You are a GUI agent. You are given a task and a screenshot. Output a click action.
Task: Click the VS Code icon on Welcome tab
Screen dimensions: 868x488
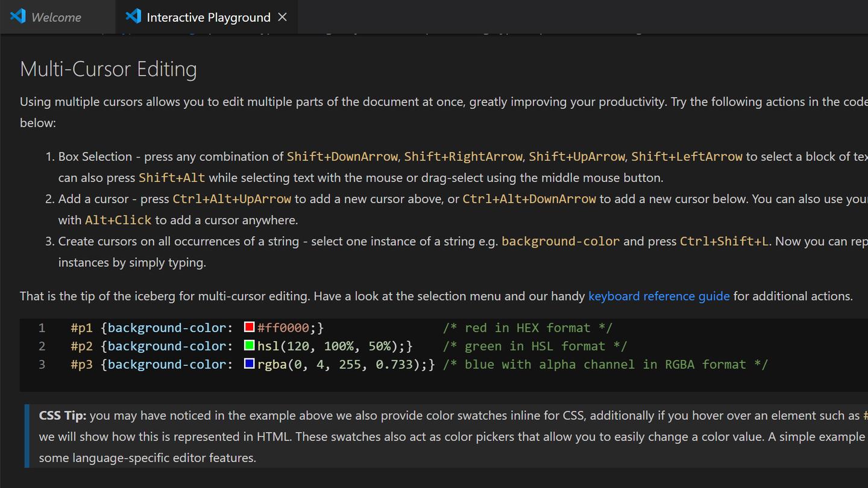click(x=18, y=16)
